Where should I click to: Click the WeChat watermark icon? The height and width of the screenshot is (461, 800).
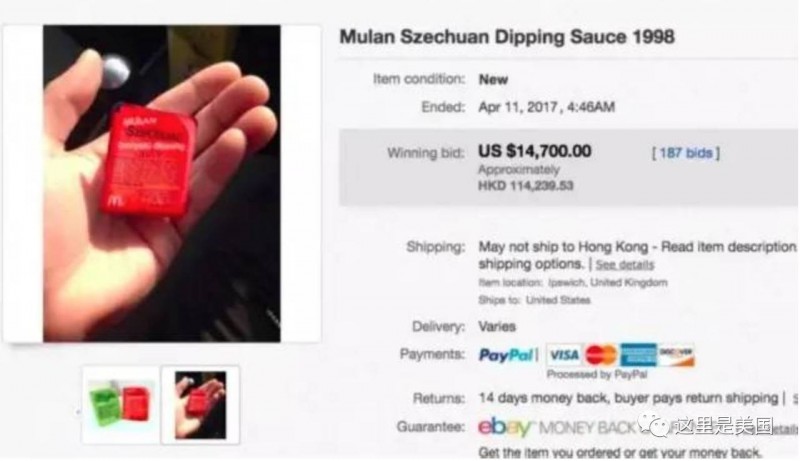654,425
